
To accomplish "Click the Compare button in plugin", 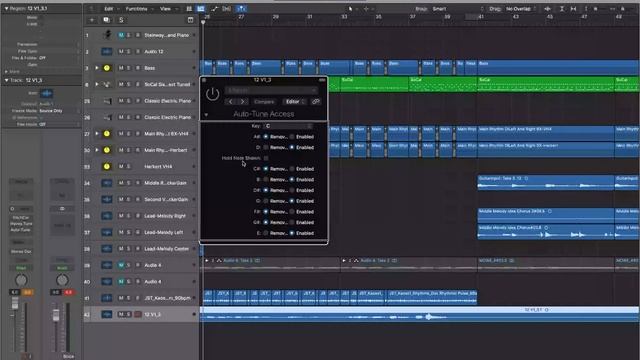I will coord(264,102).
